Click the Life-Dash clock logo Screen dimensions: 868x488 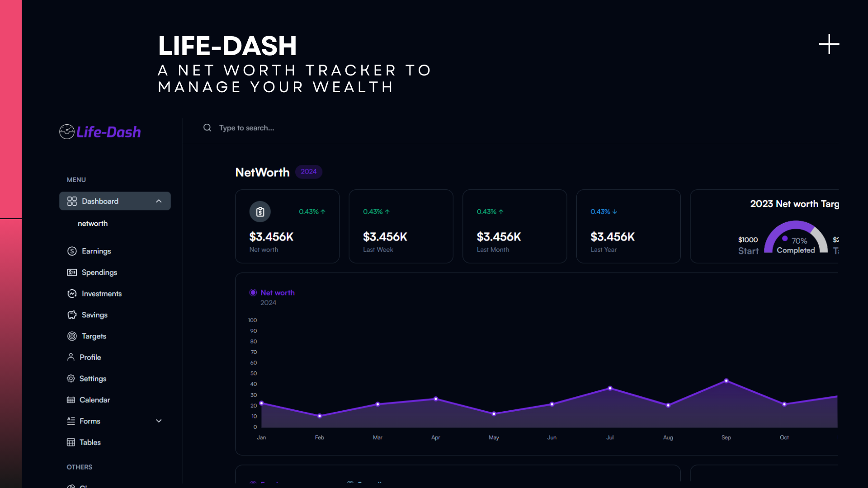66,131
